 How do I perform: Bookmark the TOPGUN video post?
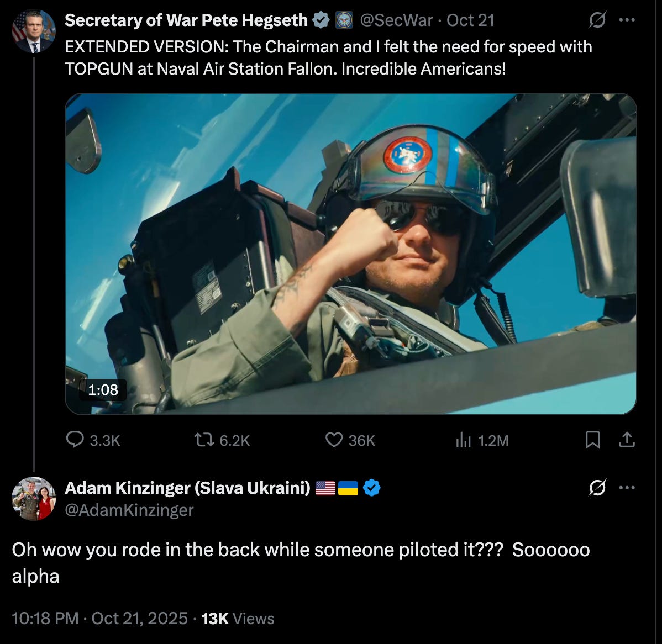592,440
